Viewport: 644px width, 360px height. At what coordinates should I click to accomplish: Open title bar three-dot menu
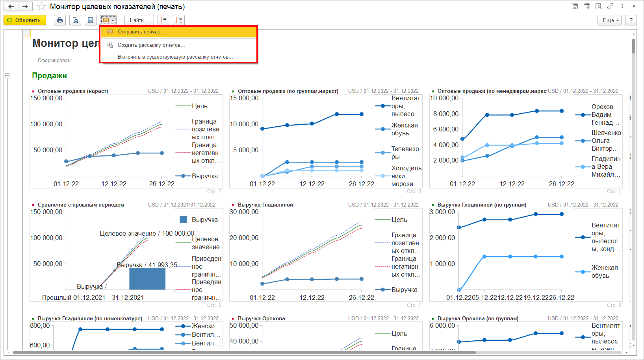click(622, 6)
